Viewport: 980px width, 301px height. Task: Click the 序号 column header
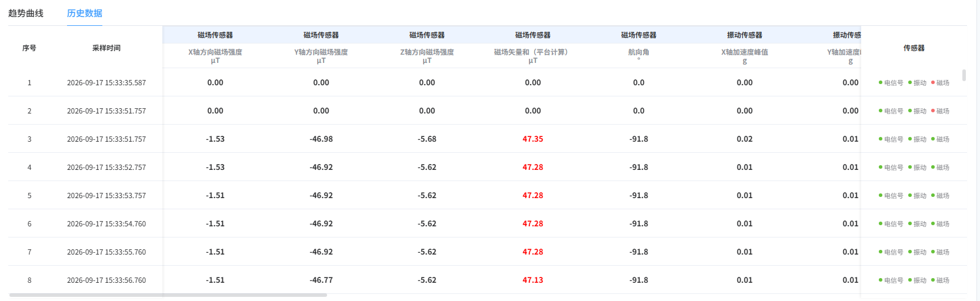pyautogui.click(x=29, y=48)
